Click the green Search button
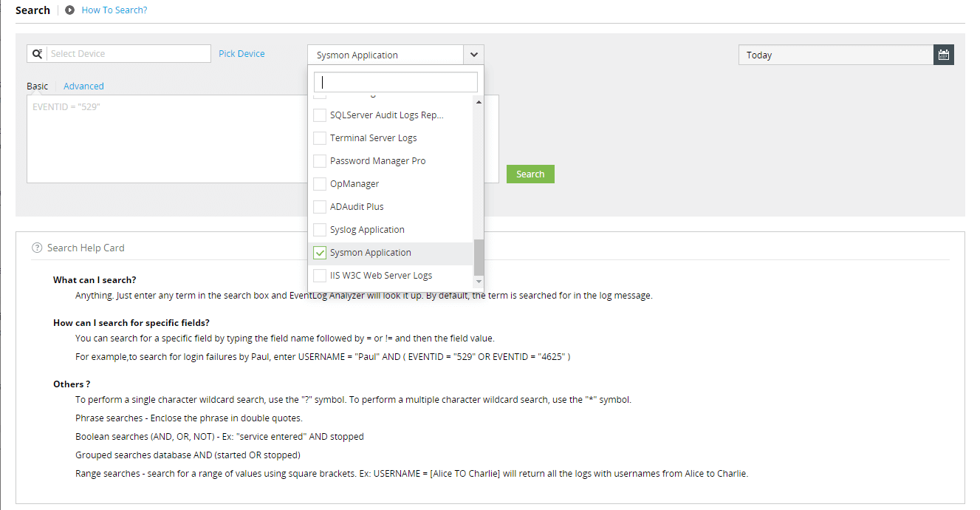This screenshot has width=980, height=510. 530,173
